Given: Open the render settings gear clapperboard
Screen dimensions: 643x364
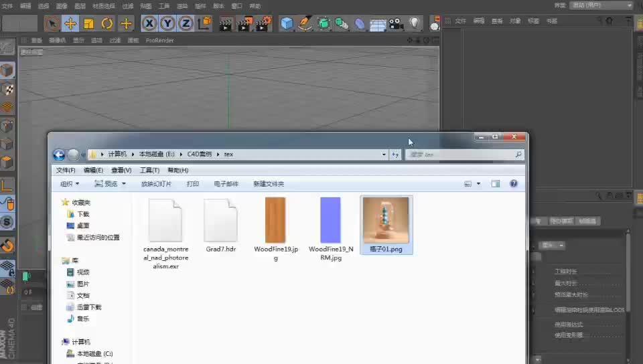Looking at the screenshot, I should point(264,23).
